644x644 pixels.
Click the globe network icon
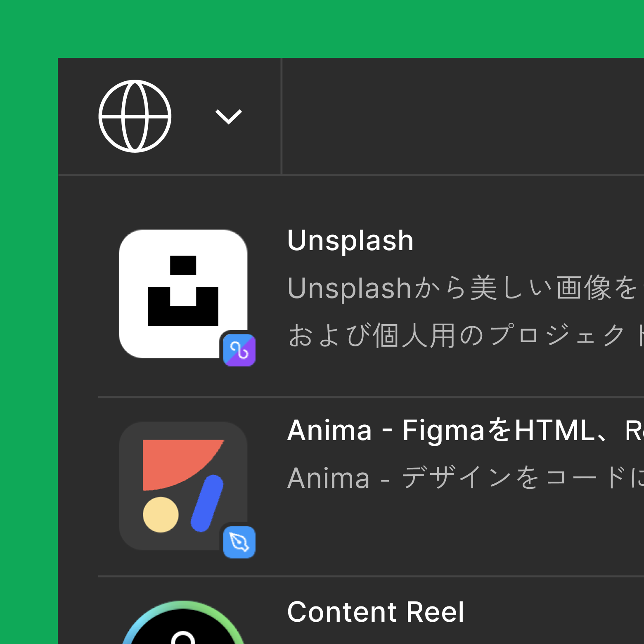[x=135, y=116]
